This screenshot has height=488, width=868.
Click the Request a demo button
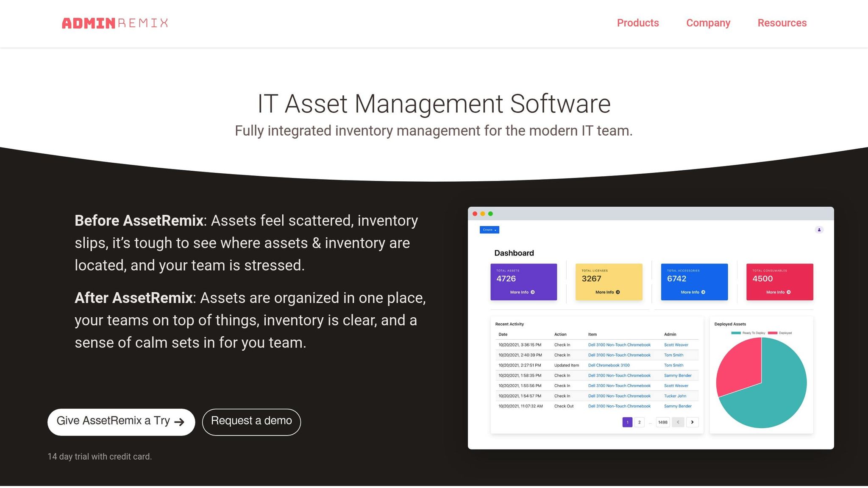point(251,421)
